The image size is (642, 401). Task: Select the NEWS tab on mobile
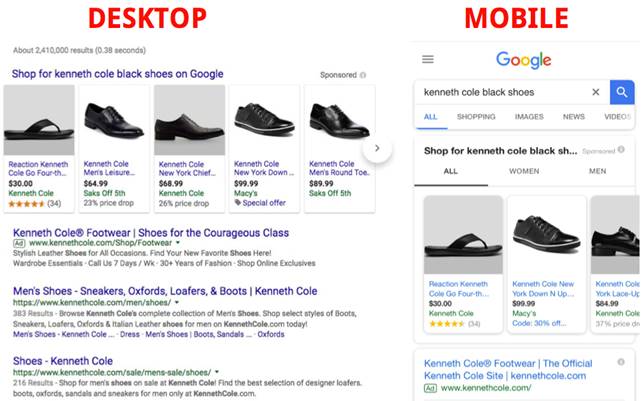pyautogui.click(x=573, y=117)
